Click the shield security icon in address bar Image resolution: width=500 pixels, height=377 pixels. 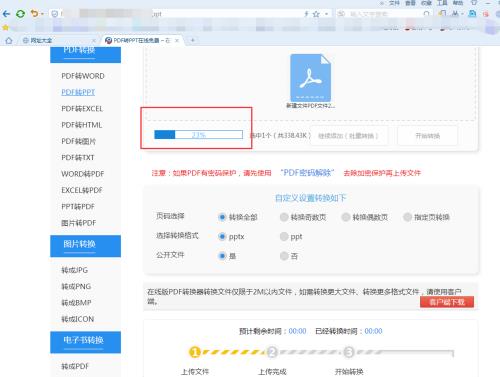click(x=55, y=14)
